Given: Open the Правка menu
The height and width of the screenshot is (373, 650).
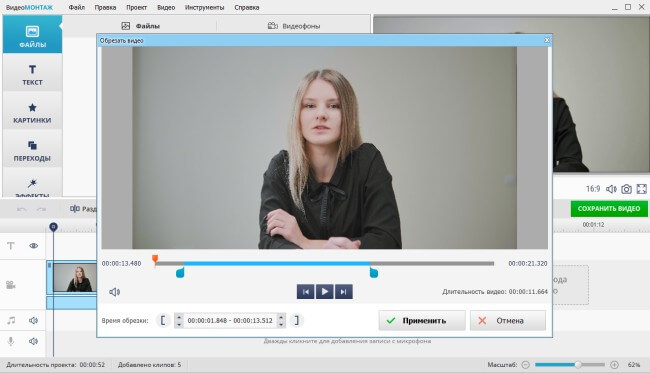Looking at the screenshot, I should pos(105,7).
